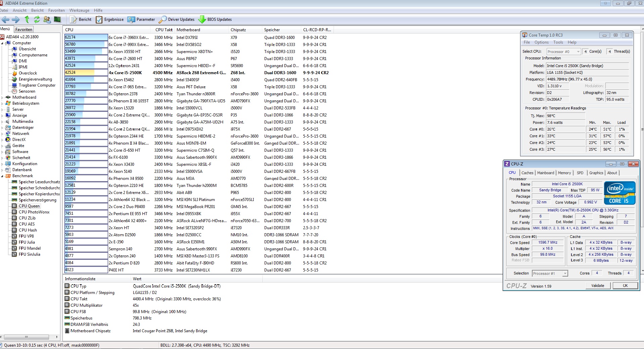Check for Driver Updates
This screenshot has height=349, width=644.
pyautogui.click(x=177, y=19)
